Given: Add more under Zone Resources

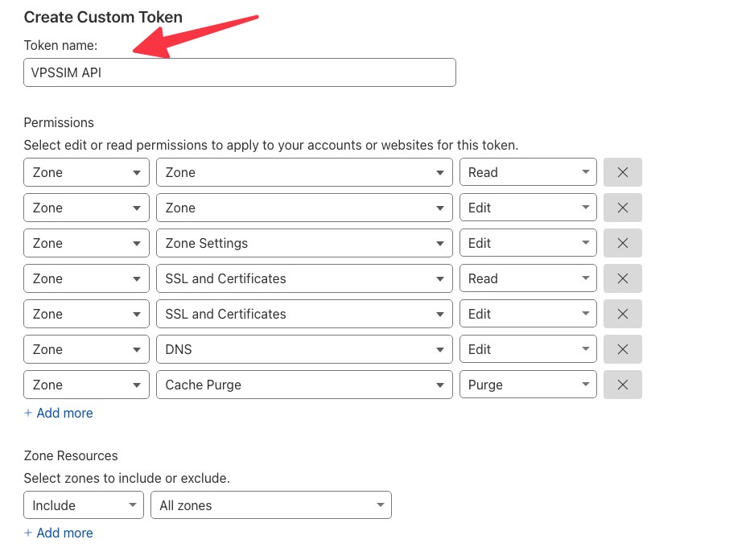Looking at the screenshot, I should 59,533.
